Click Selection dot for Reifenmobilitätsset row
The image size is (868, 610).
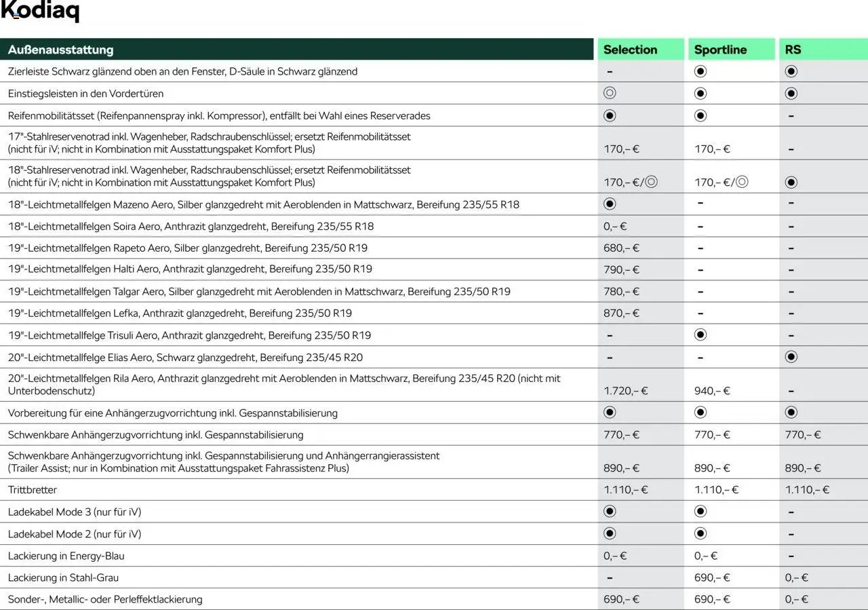tap(610, 115)
